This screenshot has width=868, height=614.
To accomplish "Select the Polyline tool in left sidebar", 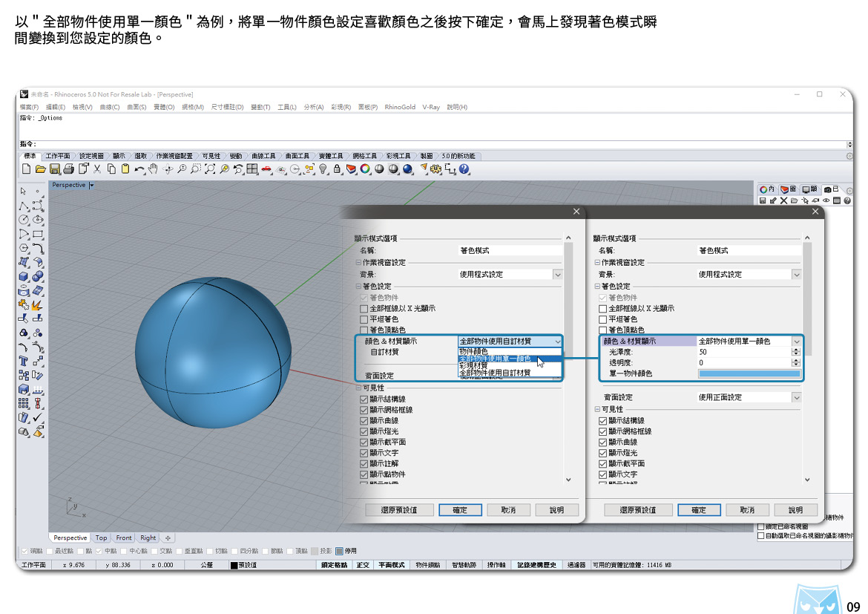I will 23,206.
